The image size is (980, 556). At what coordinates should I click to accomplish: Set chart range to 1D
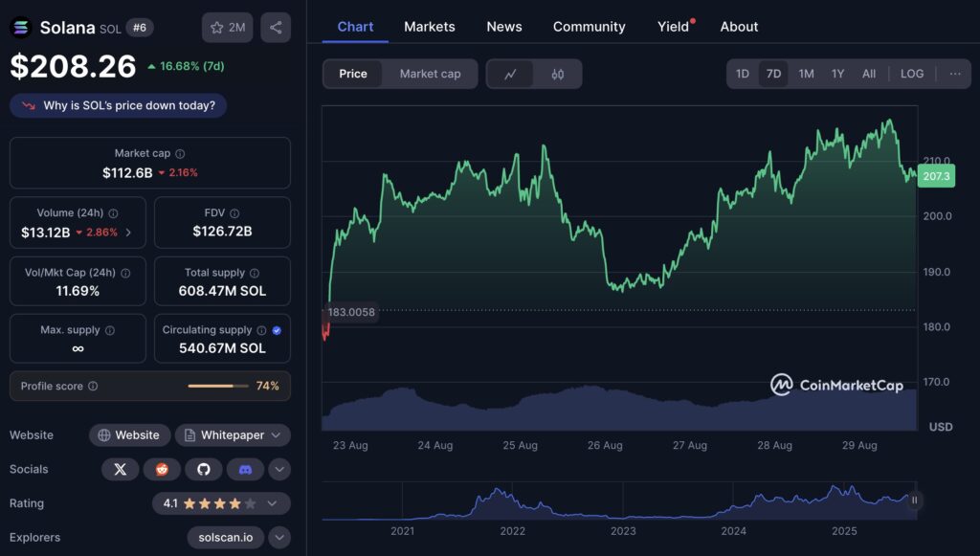coord(743,74)
